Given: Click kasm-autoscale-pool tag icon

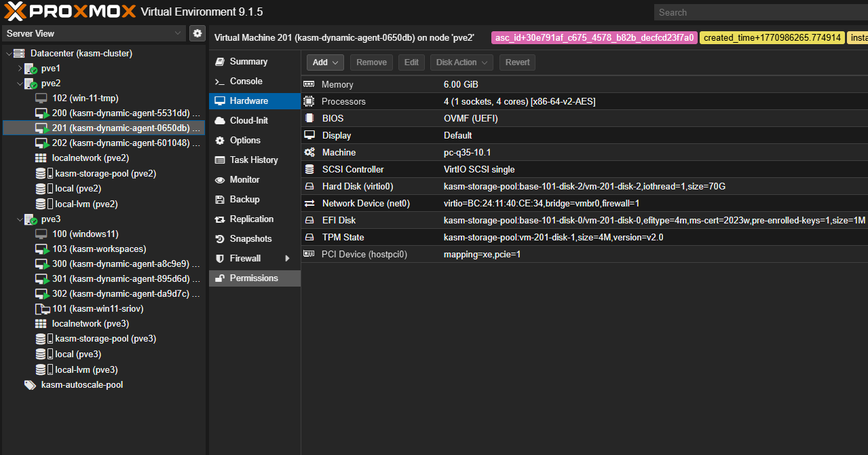Looking at the screenshot, I should (30, 385).
